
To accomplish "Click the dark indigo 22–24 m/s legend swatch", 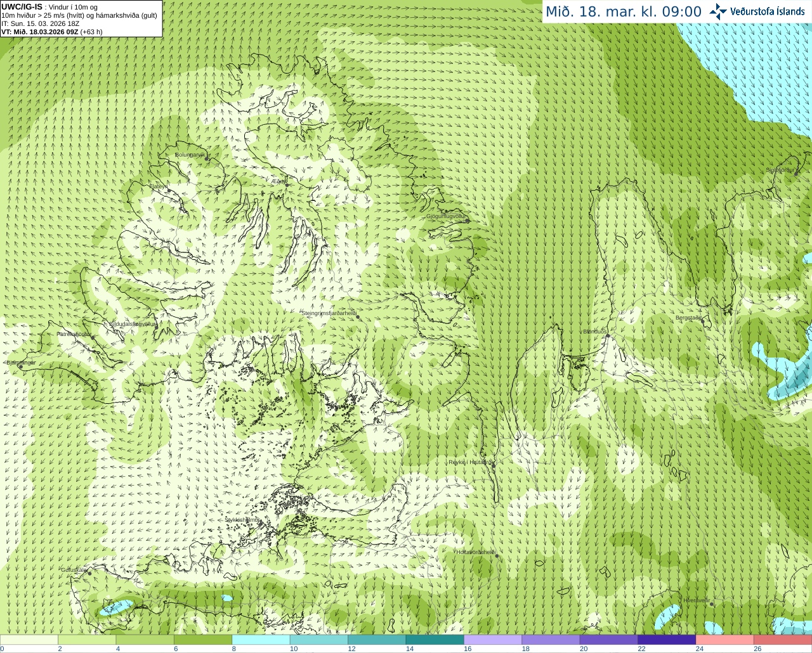I will pyautogui.click(x=667, y=640).
